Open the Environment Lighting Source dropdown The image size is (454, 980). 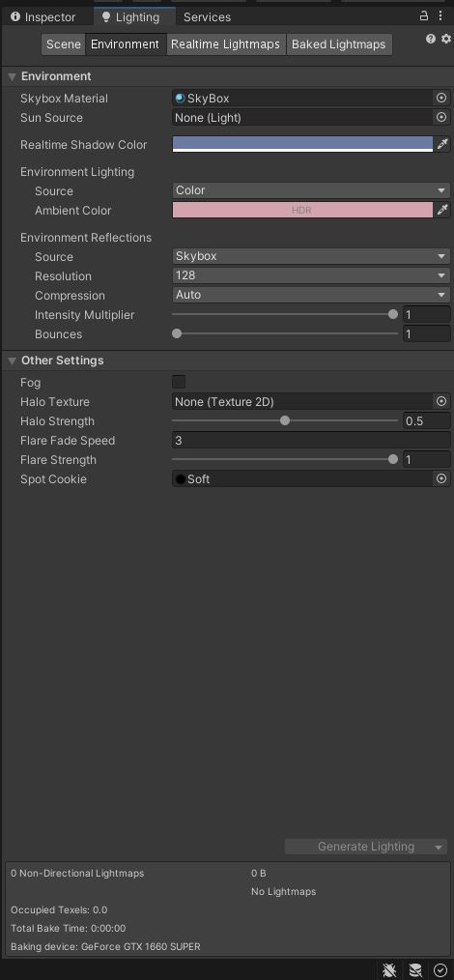(311, 190)
